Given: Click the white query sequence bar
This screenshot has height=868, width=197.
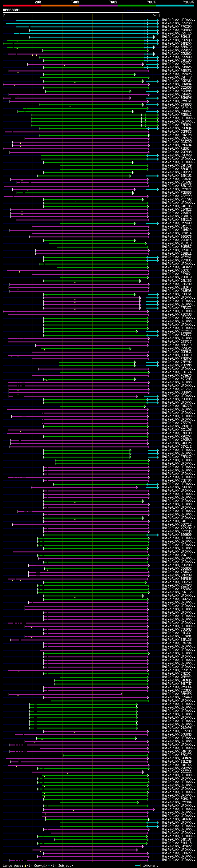Looking at the screenshot, I should (81, 13).
